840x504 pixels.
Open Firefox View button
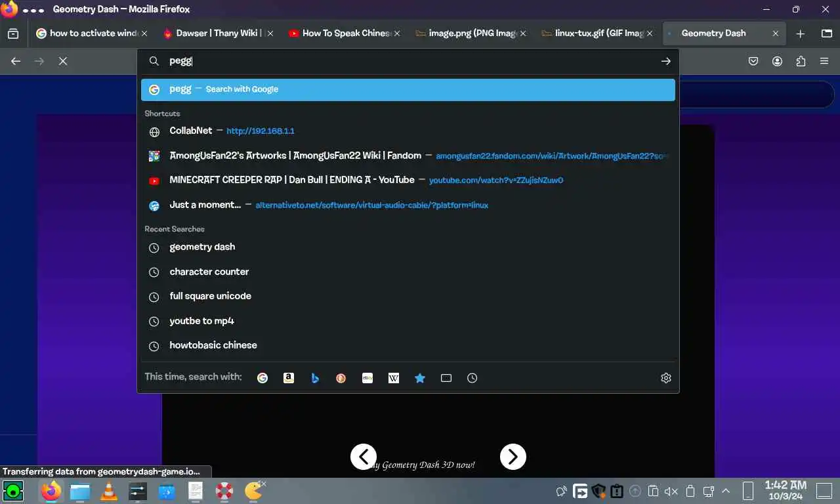[13, 33]
